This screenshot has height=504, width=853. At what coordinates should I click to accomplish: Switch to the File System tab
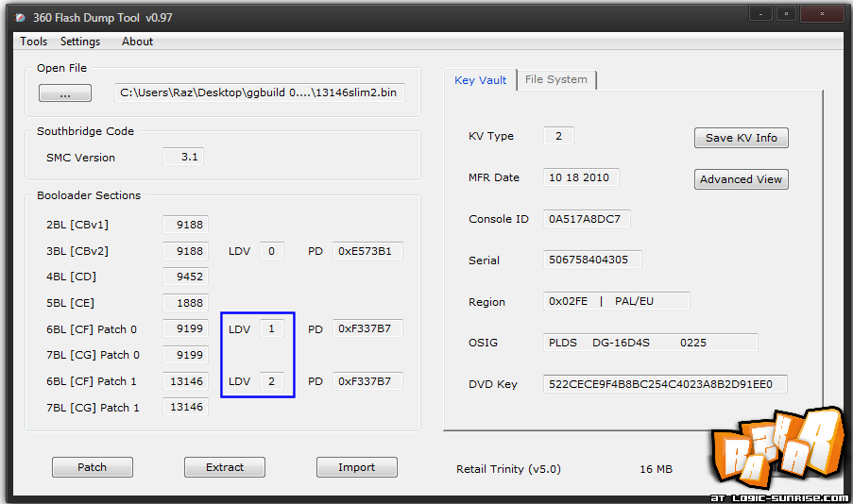(x=556, y=79)
